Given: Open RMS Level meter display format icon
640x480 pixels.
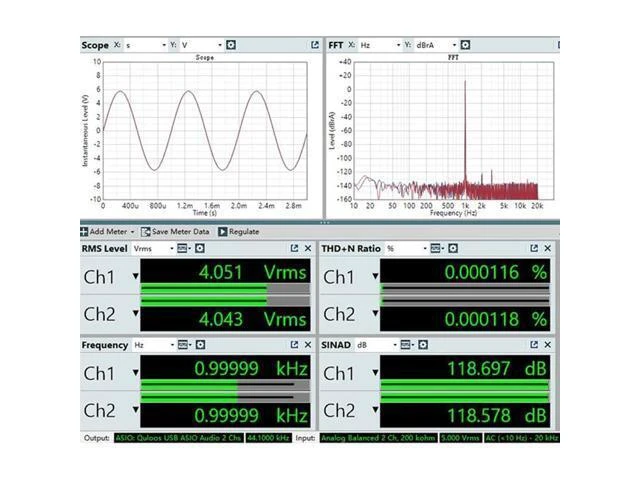Looking at the screenshot, I should 182,248.
